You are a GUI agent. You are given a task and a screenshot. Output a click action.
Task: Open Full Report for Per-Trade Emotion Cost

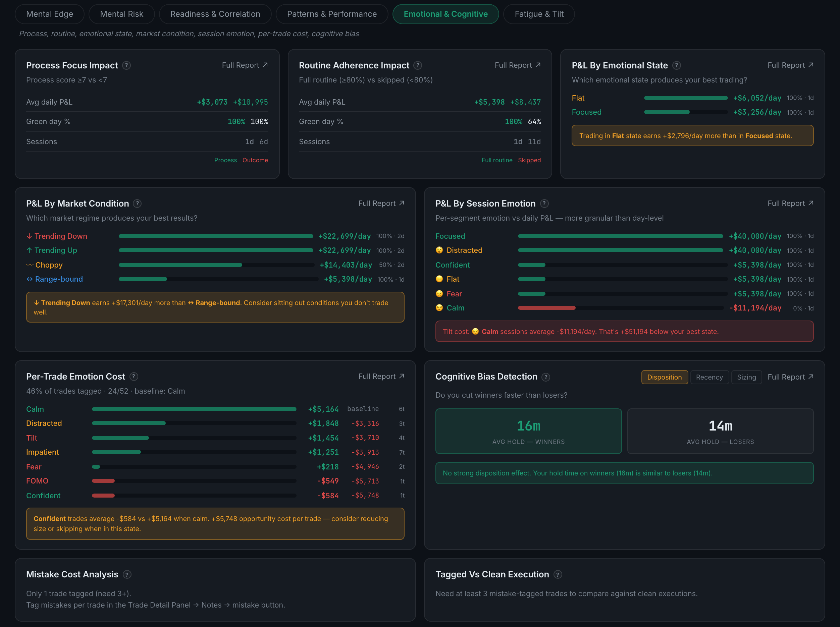381,377
